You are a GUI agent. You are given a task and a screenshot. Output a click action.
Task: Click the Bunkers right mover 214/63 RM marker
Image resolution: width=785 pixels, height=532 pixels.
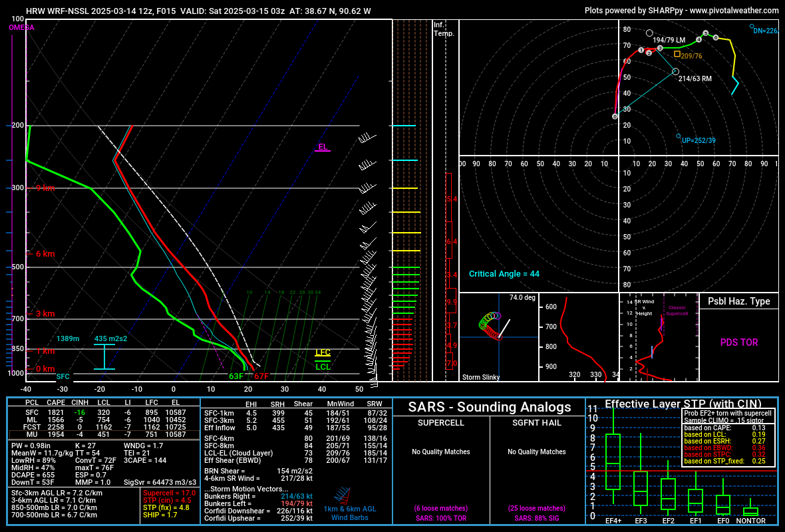point(675,71)
